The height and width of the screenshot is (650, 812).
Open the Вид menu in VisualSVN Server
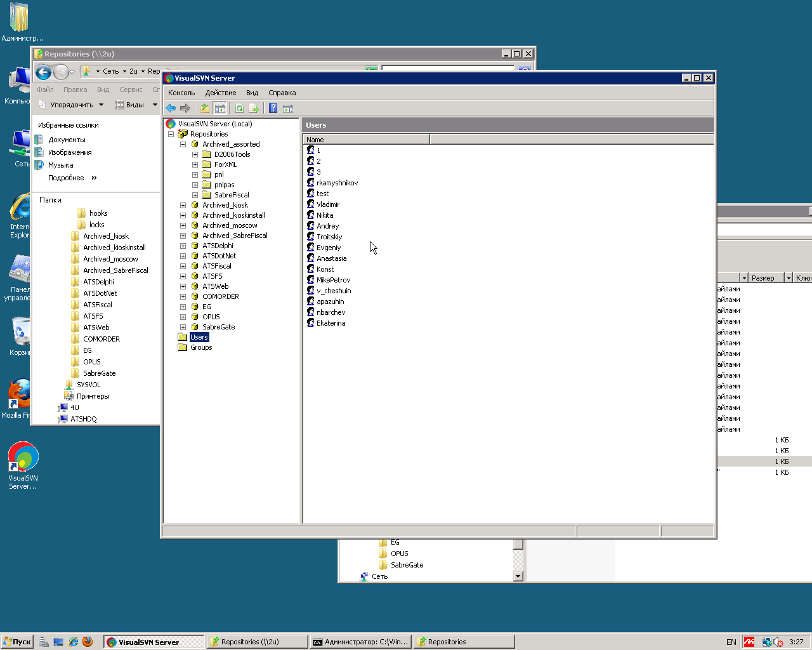coord(252,93)
